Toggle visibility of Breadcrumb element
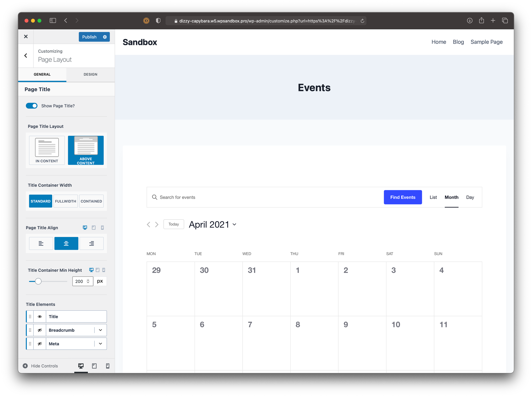This screenshot has height=397, width=532. point(40,330)
